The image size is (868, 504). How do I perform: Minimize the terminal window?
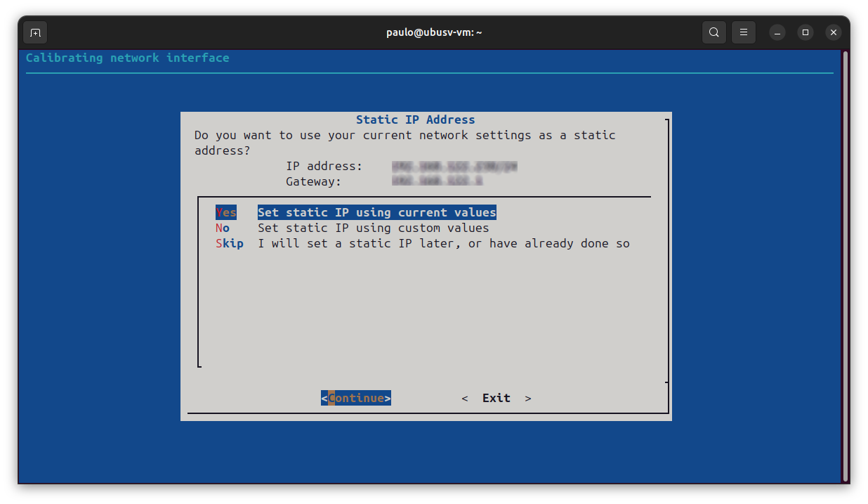coord(777,32)
